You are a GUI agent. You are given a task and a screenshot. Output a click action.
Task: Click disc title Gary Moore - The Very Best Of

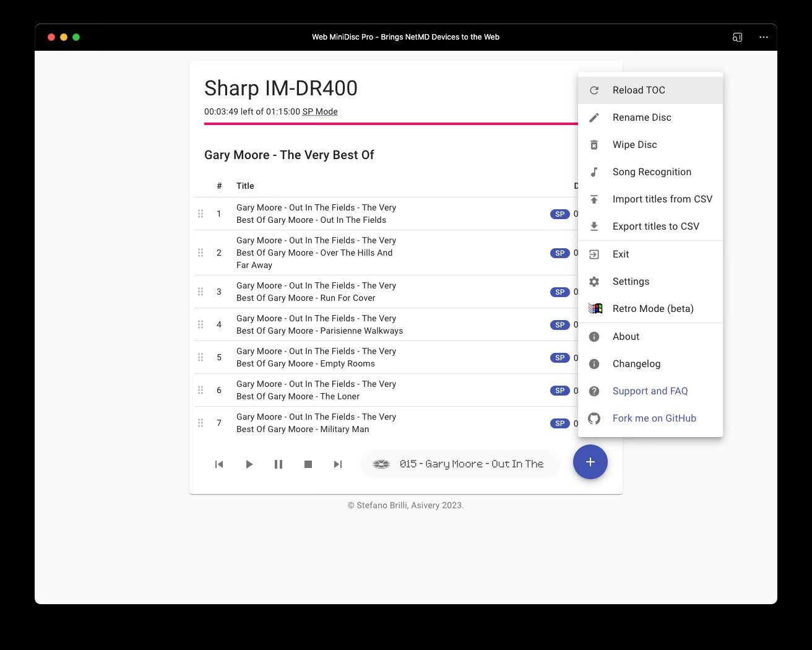[289, 155]
